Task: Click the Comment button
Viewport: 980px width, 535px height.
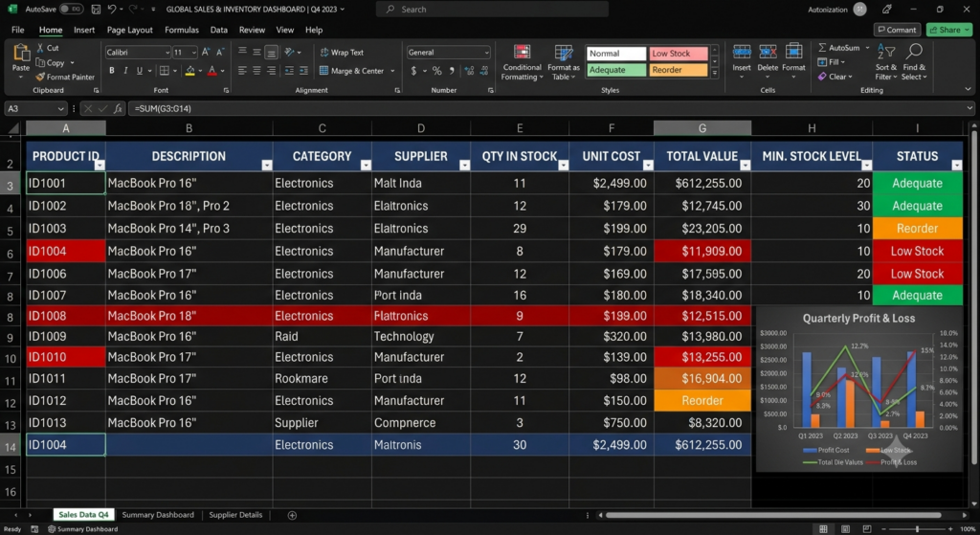Action: pyautogui.click(x=897, y=30)
